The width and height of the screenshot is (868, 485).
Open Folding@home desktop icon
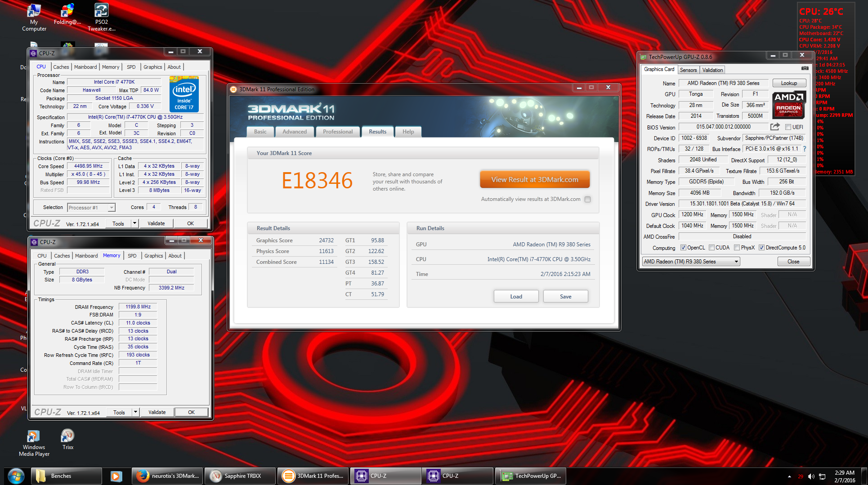[67, 14]
